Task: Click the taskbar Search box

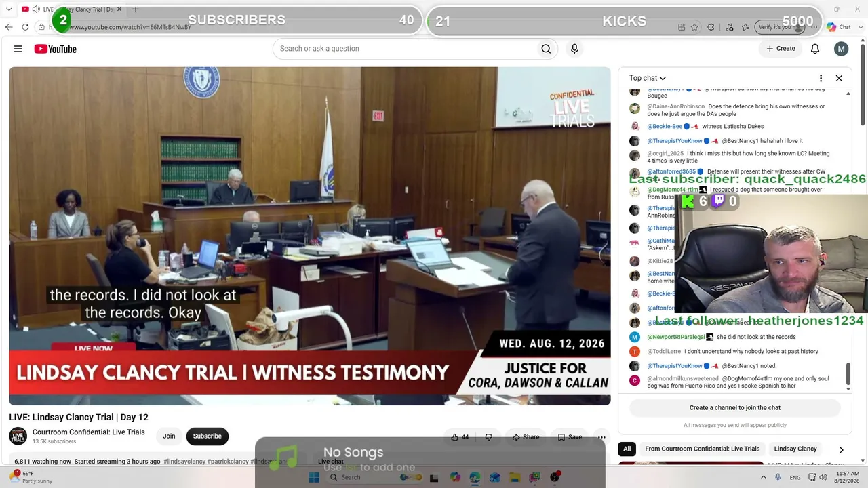Action: 374,477
